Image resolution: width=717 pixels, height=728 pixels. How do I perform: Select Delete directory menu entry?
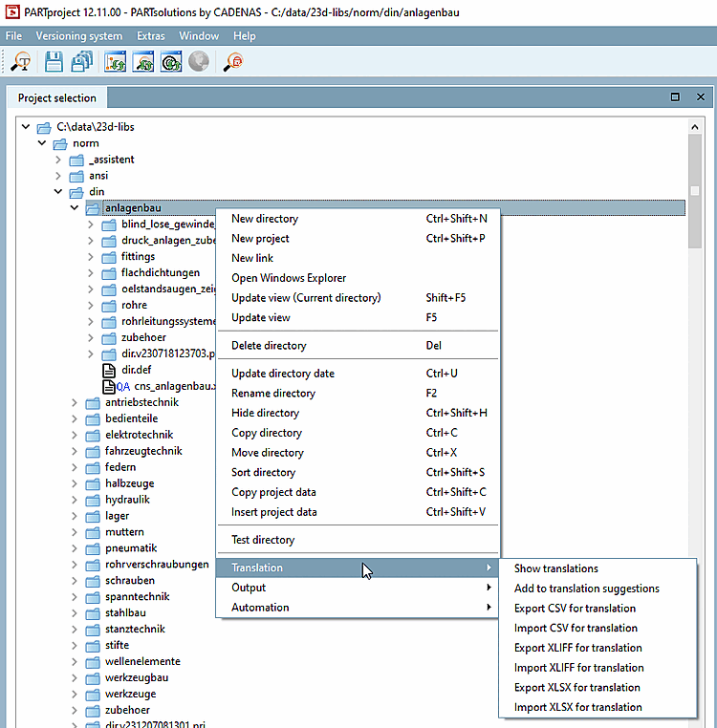click(358, 346)
